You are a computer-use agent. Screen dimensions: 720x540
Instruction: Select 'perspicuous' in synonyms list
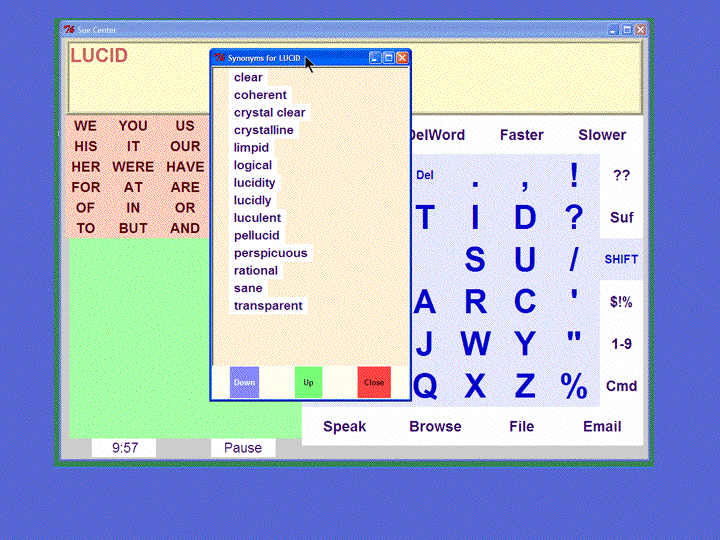270,253
